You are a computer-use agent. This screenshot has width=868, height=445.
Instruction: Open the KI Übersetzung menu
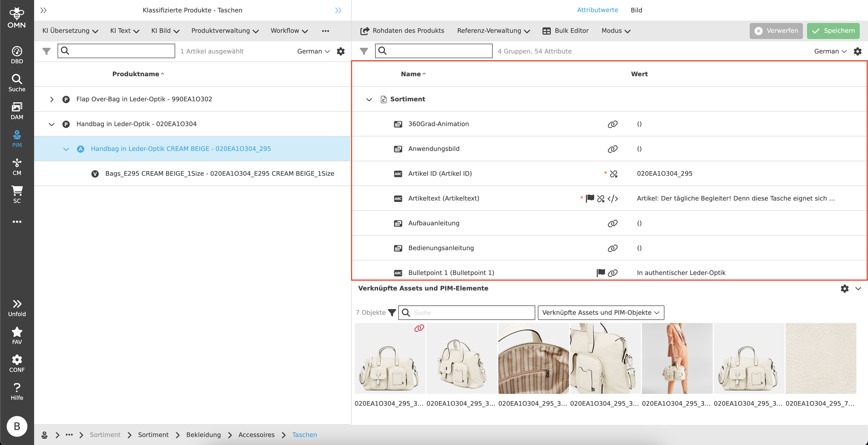70,31
